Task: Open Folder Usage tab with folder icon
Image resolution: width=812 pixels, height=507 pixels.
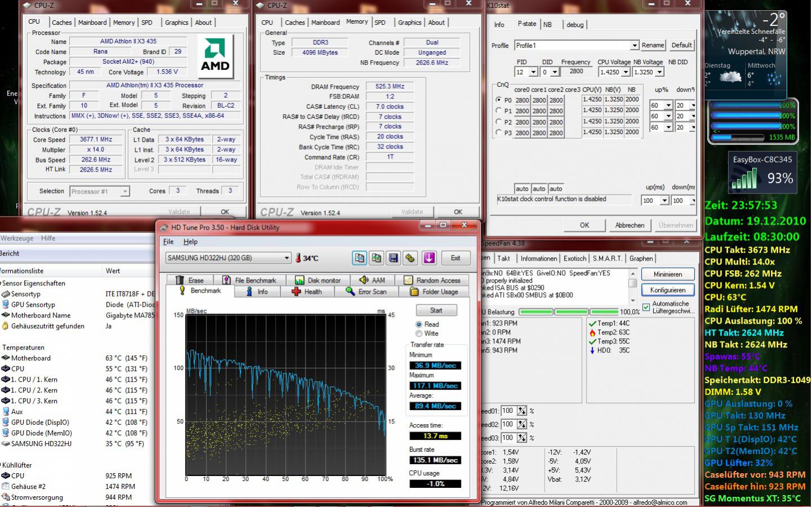Action: (434, 292)
